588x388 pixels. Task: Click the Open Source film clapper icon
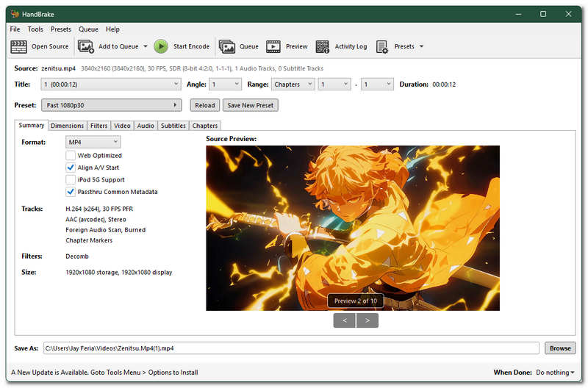(x=19, y=47)
